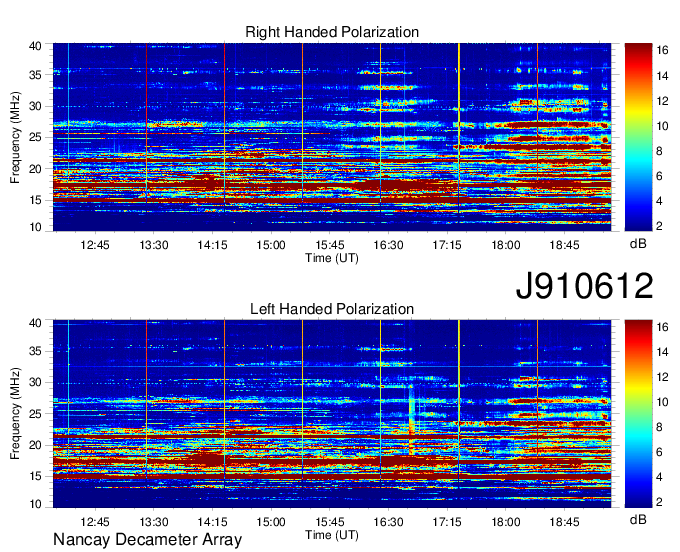Click the 17:15 tick label on top plot
Screen dimensions: 680x552
[x=447, y=245]
